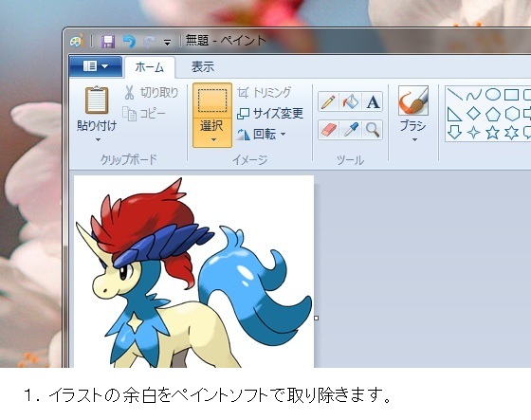
Task: Select the Oval shape
Action: pos(493,95)
